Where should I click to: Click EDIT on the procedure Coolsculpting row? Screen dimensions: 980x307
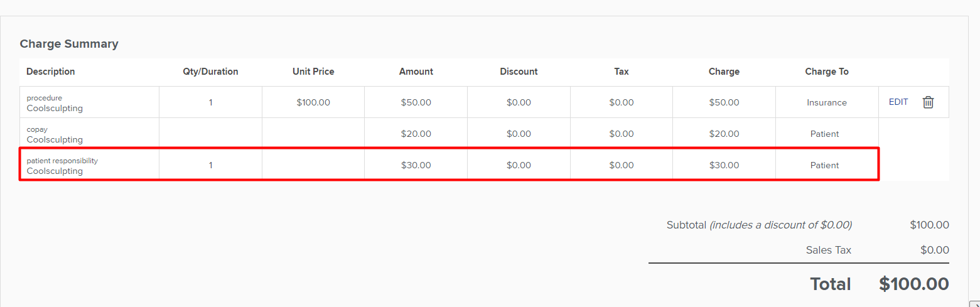[x=898, y=102]
